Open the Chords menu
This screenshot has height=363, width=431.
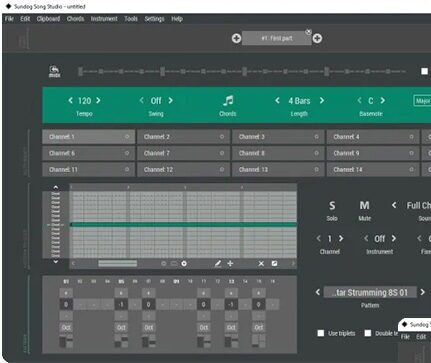click(75, 19)
